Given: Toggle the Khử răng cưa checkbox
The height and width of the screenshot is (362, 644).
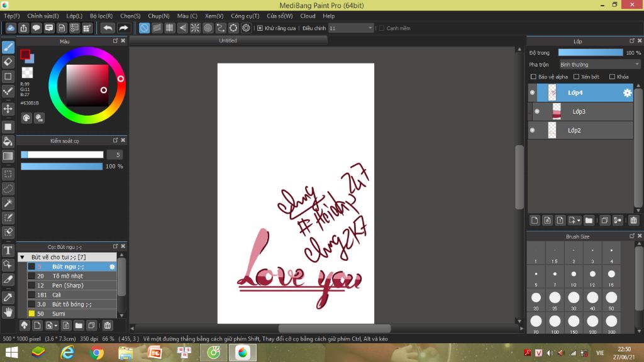Looking at the screenshot, I should coord(260,28).
